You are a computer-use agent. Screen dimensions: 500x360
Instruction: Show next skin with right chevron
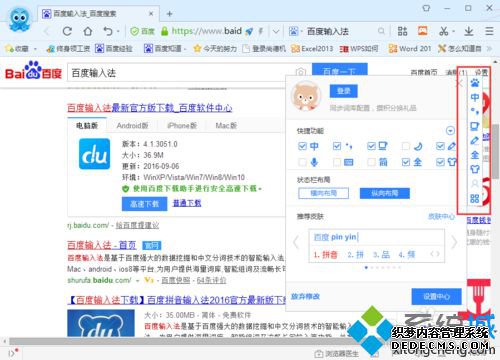point(454,242)
